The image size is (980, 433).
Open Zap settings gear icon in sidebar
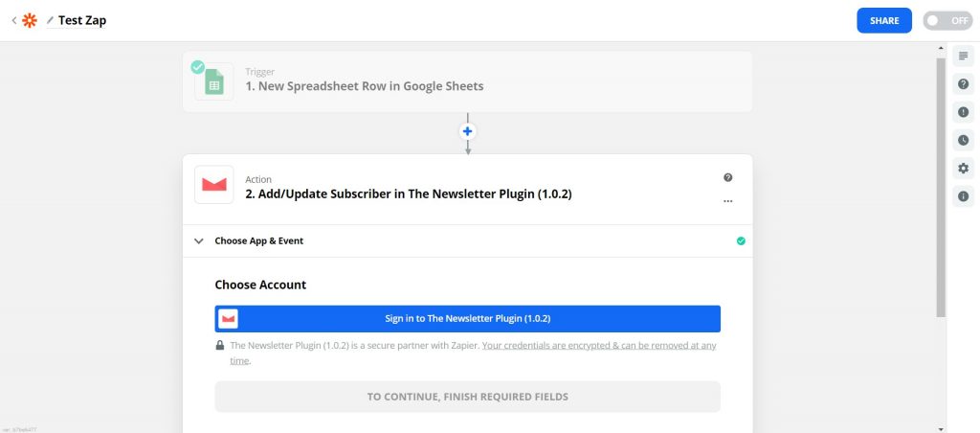click(x=963, y=169)
